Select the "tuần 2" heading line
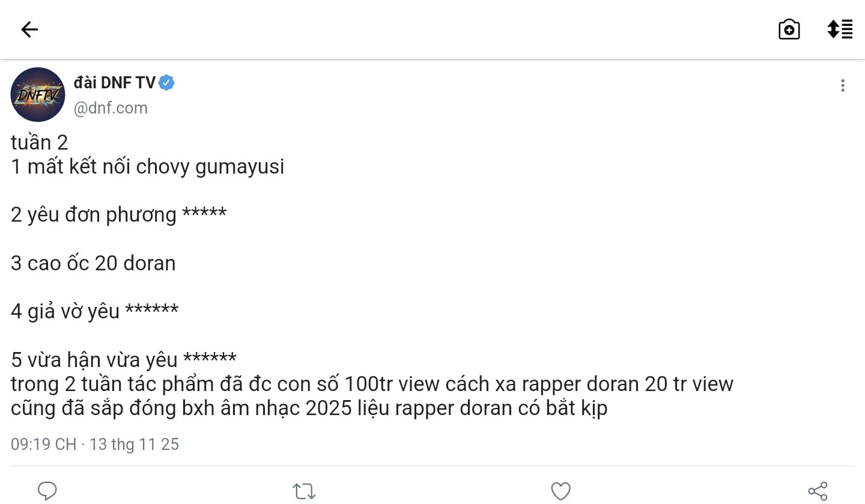Screen dimensions: 865x504 tap(39, 142)
